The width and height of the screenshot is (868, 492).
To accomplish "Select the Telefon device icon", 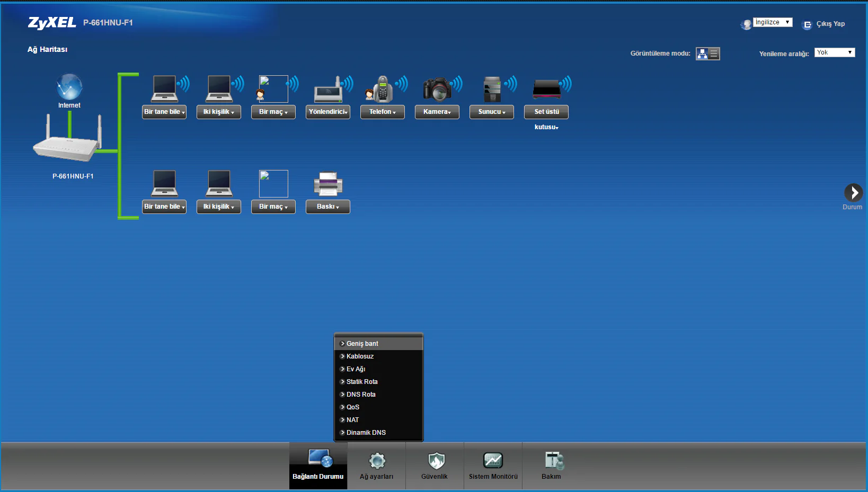I will [382, 89].
